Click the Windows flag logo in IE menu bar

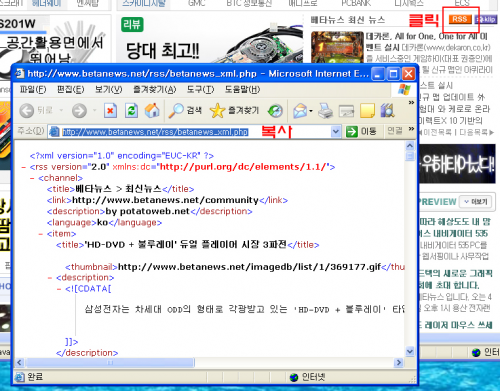405,89
